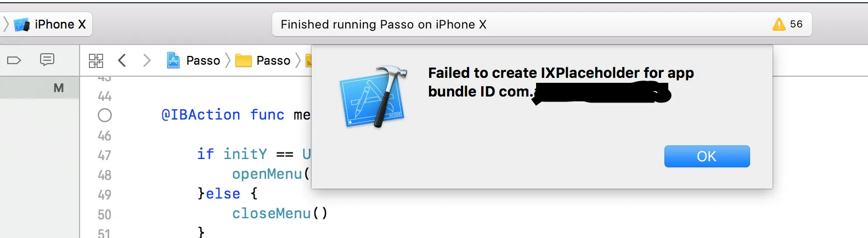This screenshot has width=868, height=238.
Task: Open the report navigator speech-bubble icon
Action: [x=47, y=59]
